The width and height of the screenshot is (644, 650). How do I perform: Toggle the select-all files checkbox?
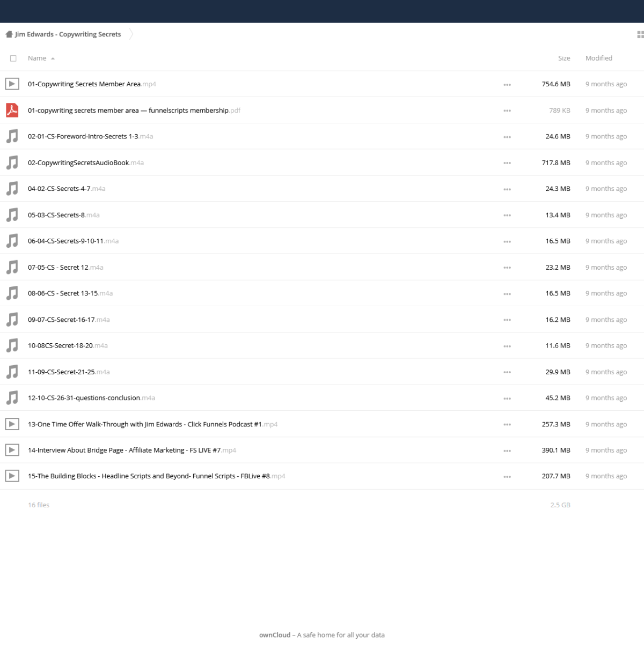tap(13, 58)
